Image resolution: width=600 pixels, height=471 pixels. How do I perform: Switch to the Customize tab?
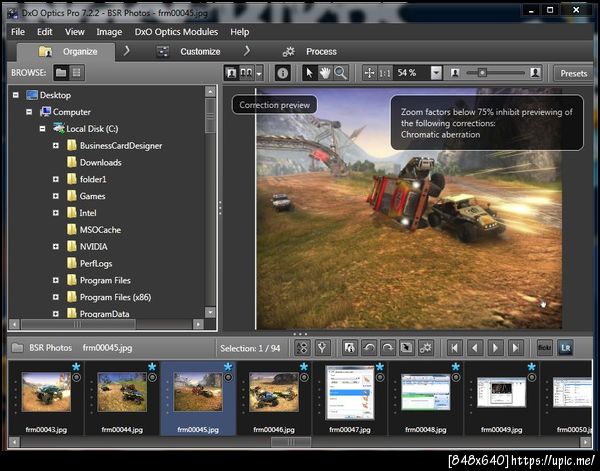(189, 52)
